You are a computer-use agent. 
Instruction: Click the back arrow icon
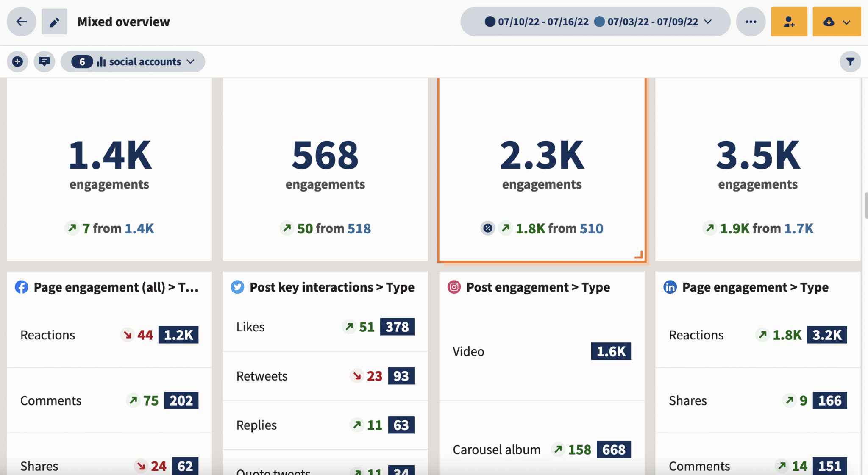21,22
